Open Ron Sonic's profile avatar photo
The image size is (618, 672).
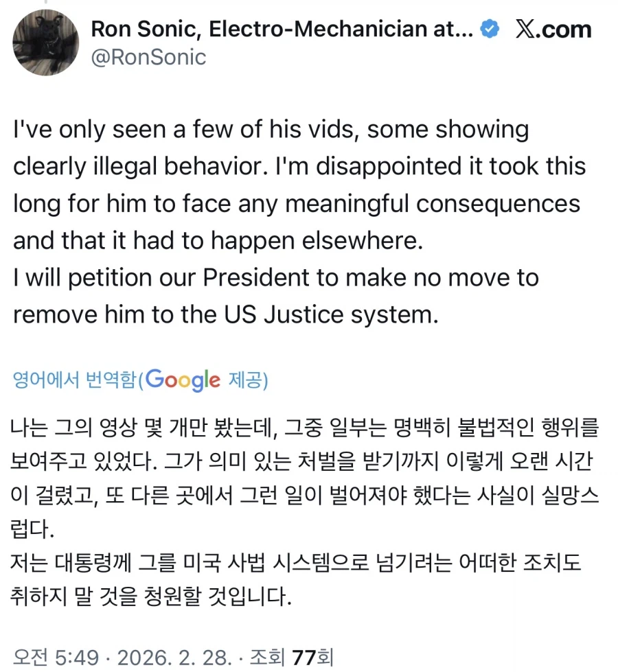coord(46,43)
